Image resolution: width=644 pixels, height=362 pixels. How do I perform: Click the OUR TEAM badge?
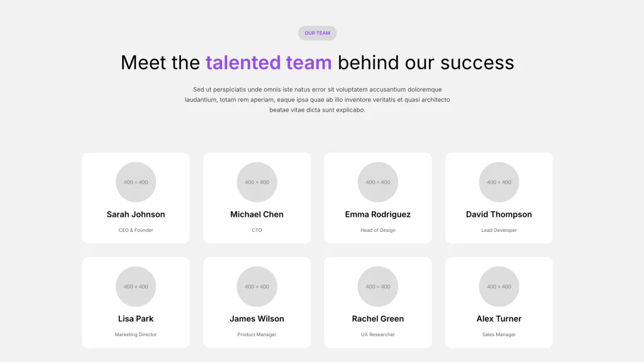(x=318, y=33)
